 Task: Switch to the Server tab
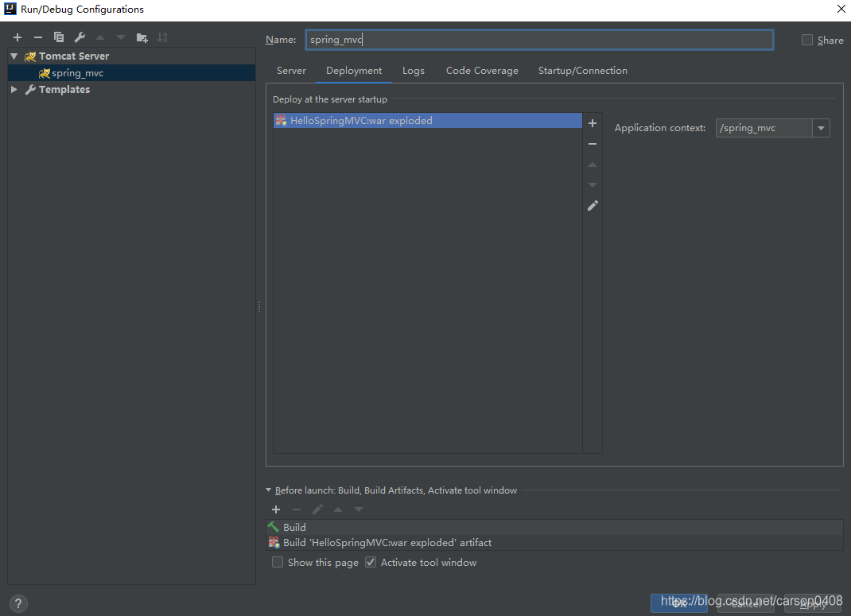pos(291,71)
